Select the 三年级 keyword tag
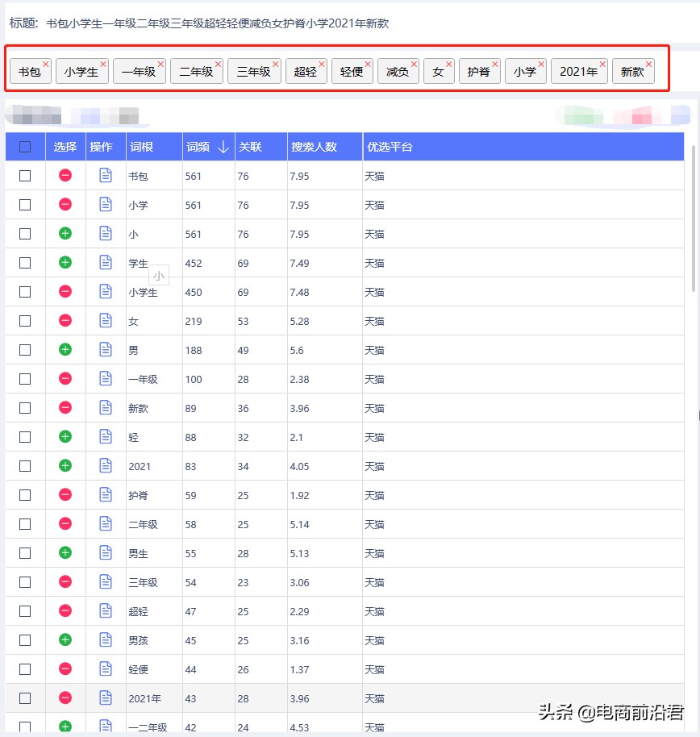 (x=254, y=72)
